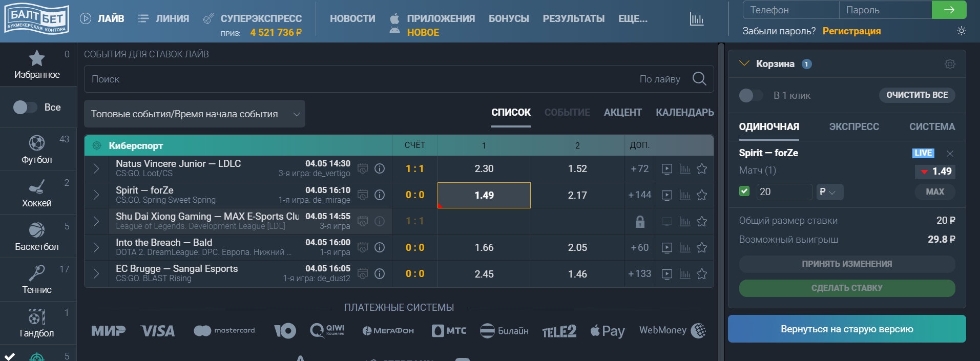Add Shu Dai Xiong Gaming match to favorites

[x=702, y=221]
